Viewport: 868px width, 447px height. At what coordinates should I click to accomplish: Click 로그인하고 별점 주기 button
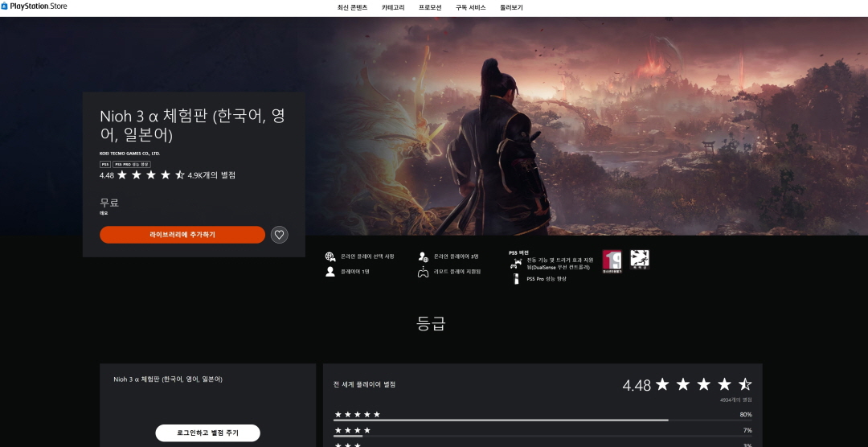207,433
